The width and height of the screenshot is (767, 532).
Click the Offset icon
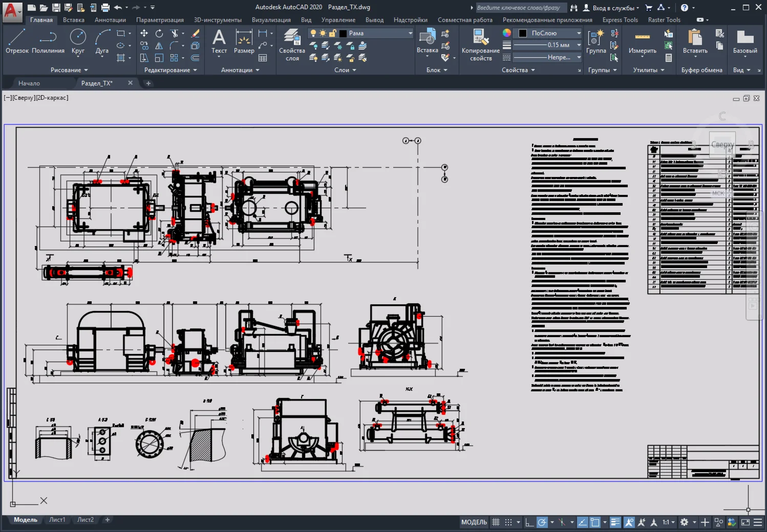click(x=196, y=58)
